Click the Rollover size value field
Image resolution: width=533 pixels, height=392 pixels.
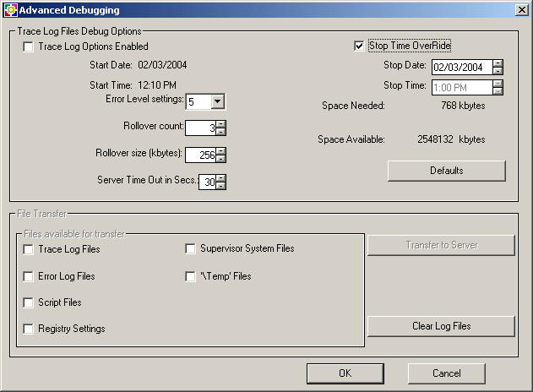coord(200,155)
